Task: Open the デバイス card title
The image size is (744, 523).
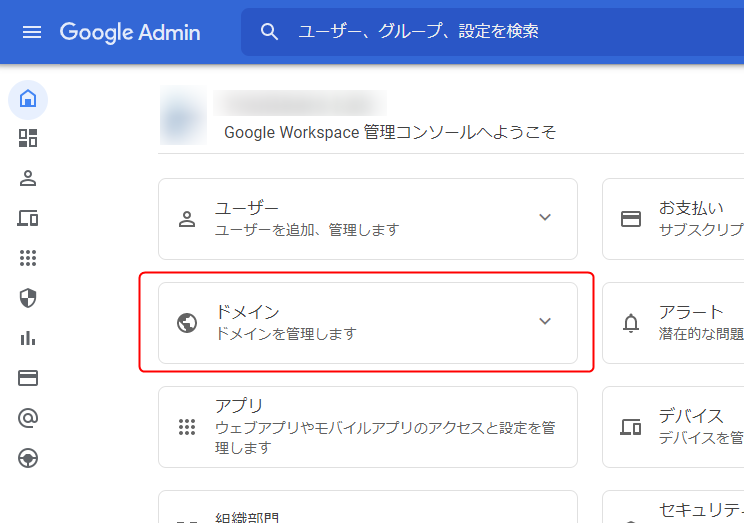Action: pos(691,416)
